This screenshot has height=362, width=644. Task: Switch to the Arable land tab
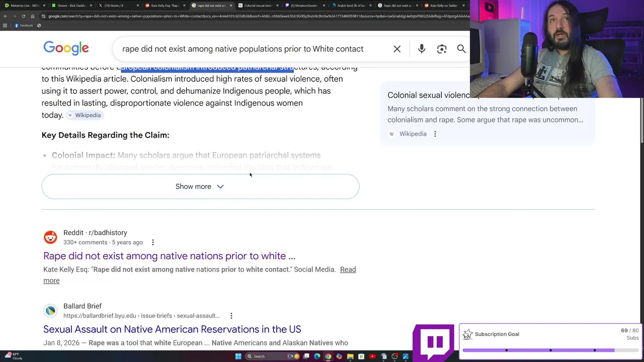tap(350, 6)
